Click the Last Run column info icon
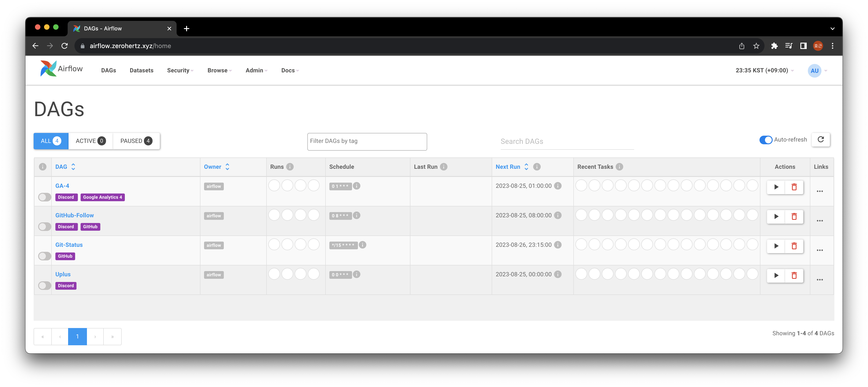 point(444,167)
